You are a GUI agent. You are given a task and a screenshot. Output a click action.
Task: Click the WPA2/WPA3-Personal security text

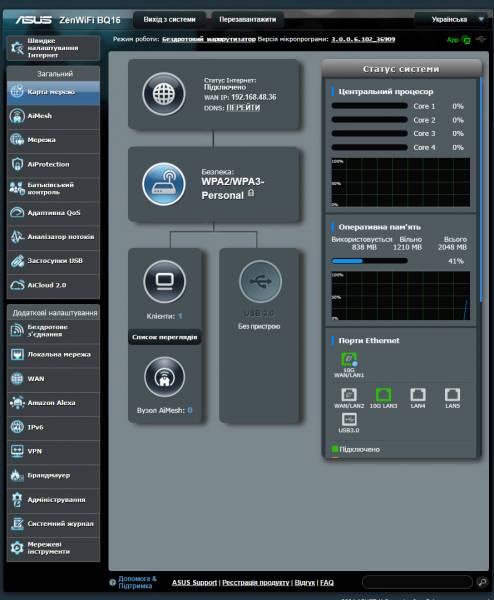233,188
